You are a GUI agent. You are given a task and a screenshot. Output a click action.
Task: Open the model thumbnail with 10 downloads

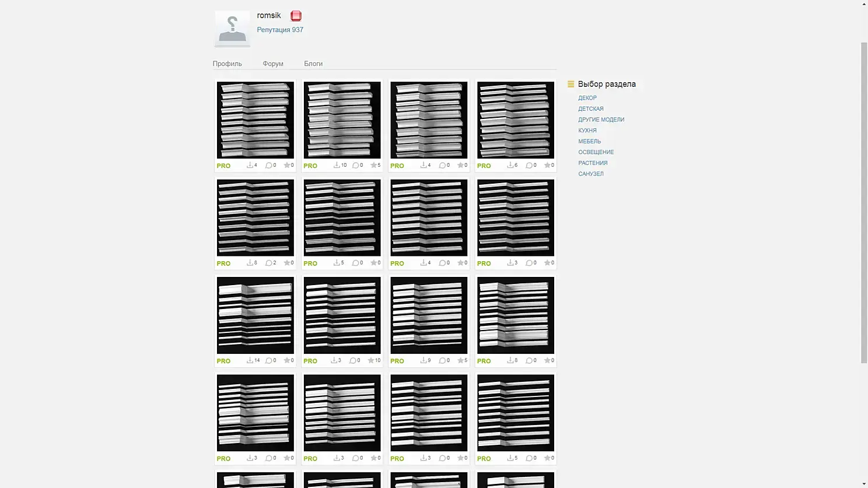tap(342, 120)
